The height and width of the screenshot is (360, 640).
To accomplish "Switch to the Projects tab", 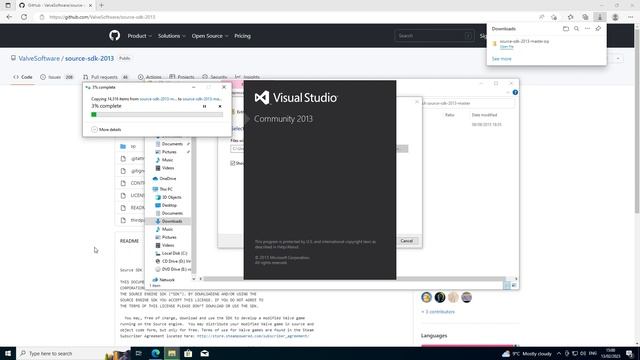I will click(x=182, y=77).
